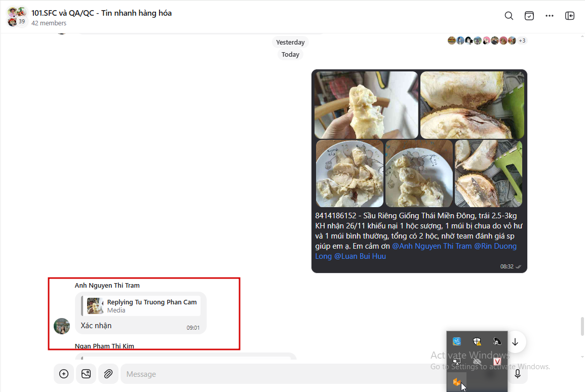Open the bottom-middle durian plate photo
The height and width of the screenshot is (392, 585).
419,173
